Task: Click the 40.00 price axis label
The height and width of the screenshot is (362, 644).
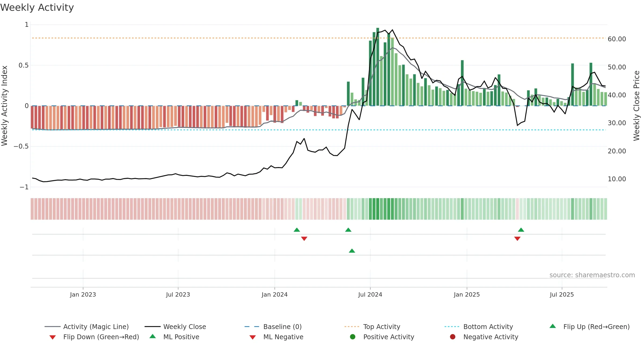Action: click(617, 95)
